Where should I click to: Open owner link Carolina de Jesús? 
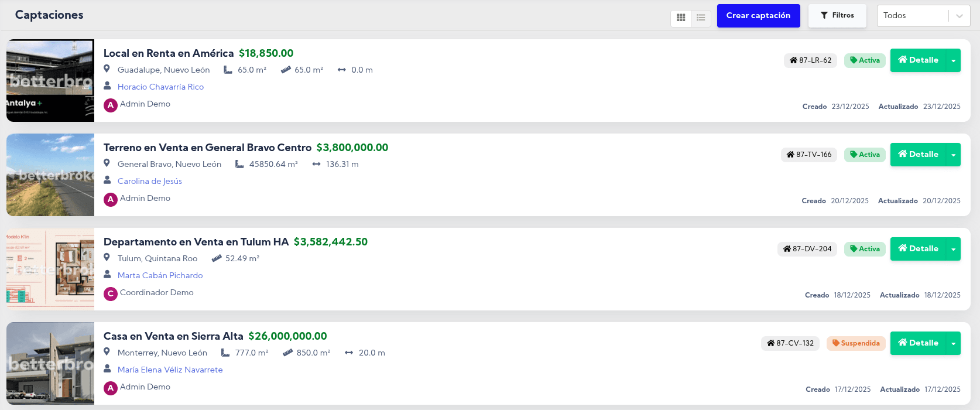pyautogui.click(x=150, y=181)
